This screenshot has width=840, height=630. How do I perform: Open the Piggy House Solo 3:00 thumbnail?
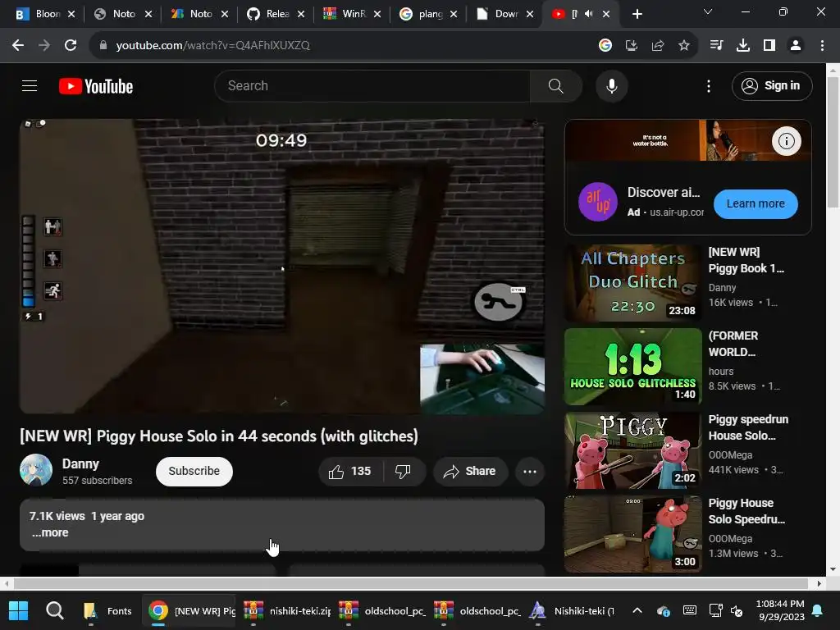click(632, 534)
